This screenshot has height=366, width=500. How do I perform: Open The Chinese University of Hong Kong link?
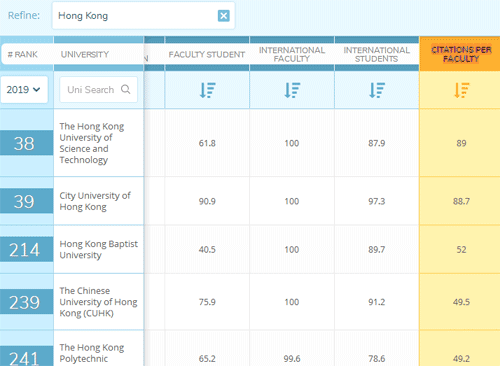click(98, 302)
